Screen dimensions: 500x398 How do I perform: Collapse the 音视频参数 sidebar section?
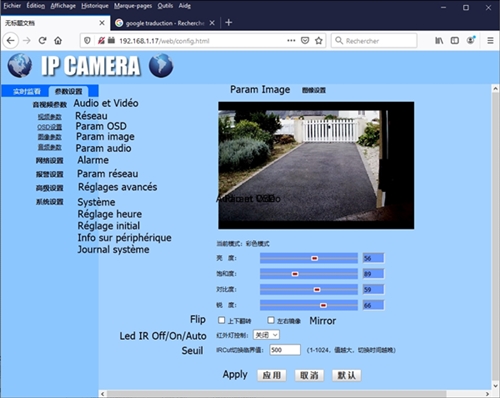50,105
